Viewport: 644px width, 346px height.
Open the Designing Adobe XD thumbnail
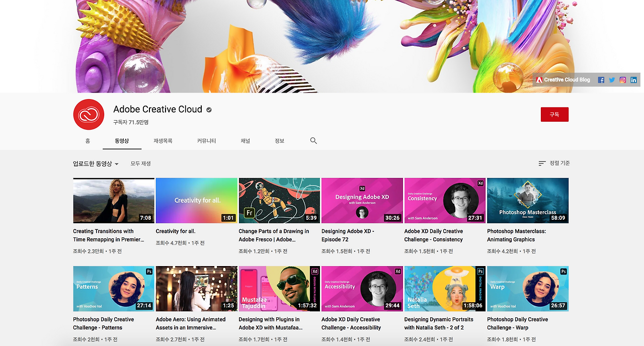click(x=362, y=201)
